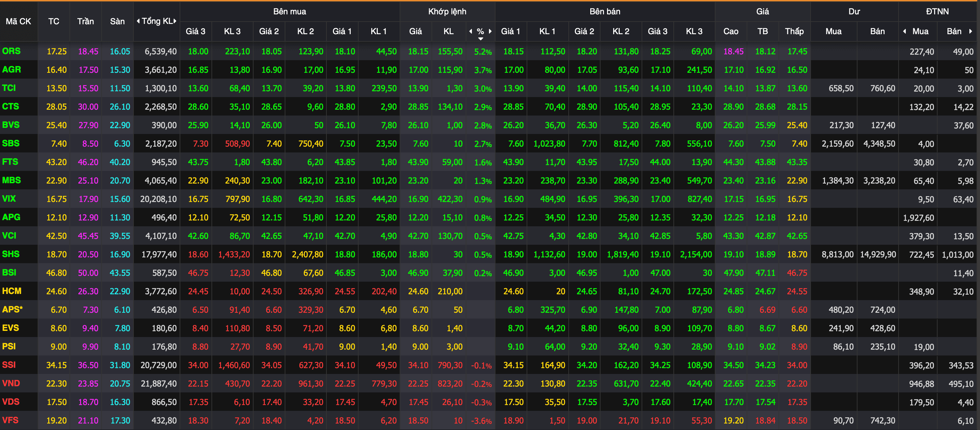Click the Cao price column header

(731, 31)
